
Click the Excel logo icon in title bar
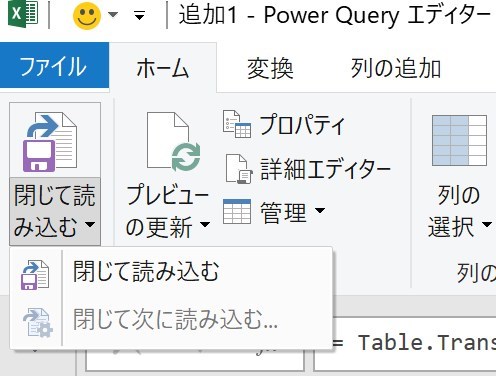(22, 14)
